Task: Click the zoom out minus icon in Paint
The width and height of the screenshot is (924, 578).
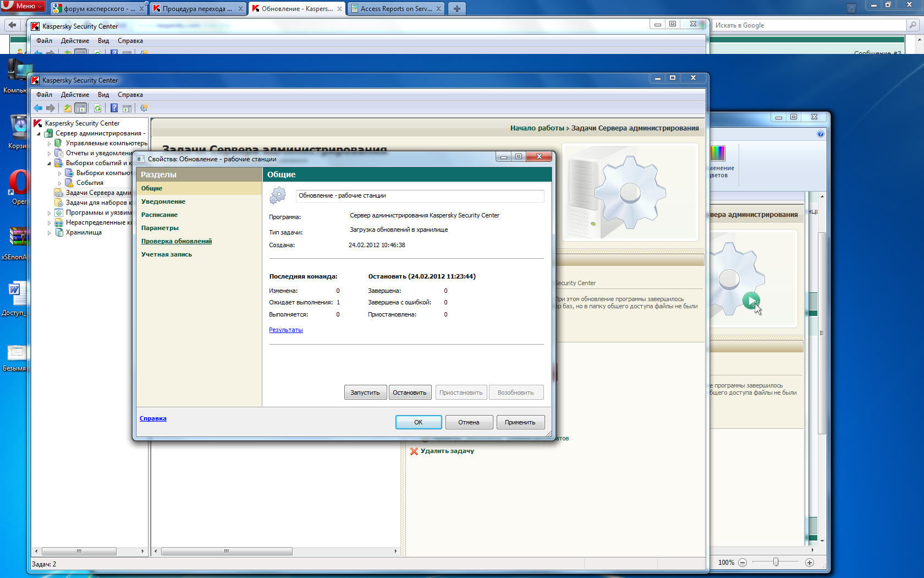Action: pyautogui.click(x=743, y=563)
